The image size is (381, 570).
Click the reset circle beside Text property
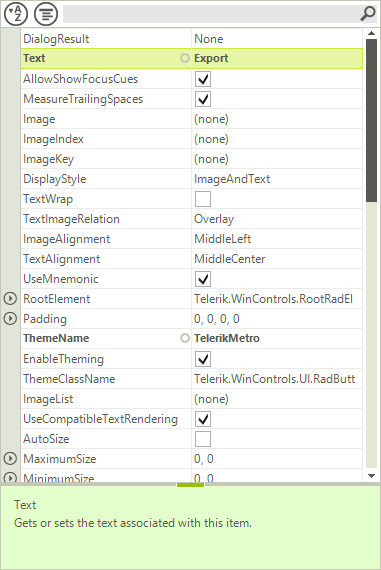click(185, 58)
